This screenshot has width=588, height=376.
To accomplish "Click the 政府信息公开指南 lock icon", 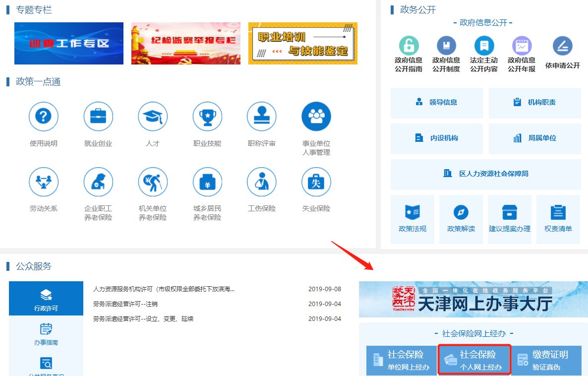I will (x=409, y=46).
